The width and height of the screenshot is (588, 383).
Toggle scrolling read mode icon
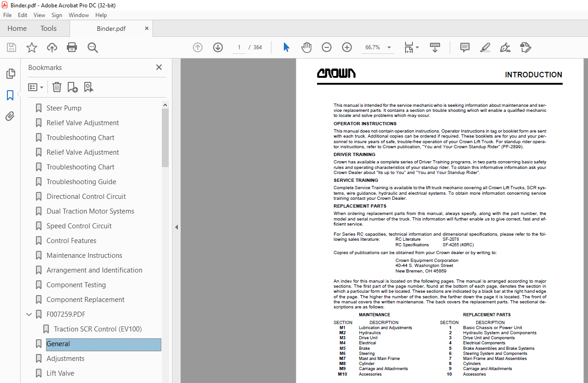pos(435,47)
